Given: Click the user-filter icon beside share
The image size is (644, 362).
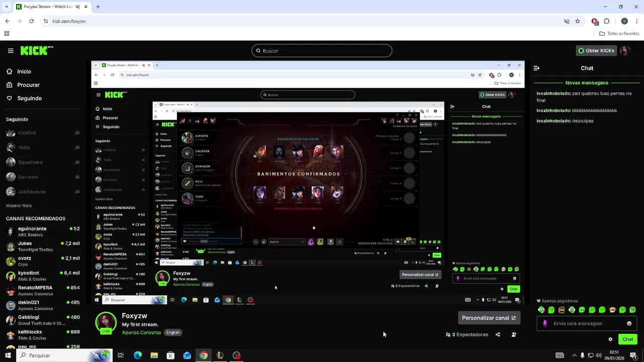Looking at the screenshot, I should point(514,334).
